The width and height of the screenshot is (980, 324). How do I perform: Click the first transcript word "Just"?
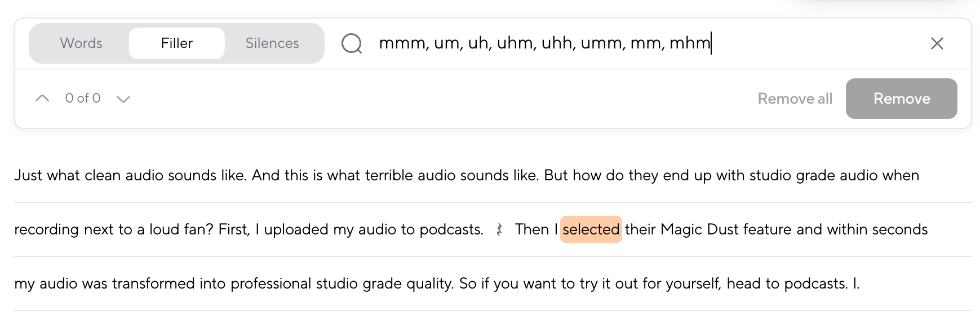tap(28, 175)
